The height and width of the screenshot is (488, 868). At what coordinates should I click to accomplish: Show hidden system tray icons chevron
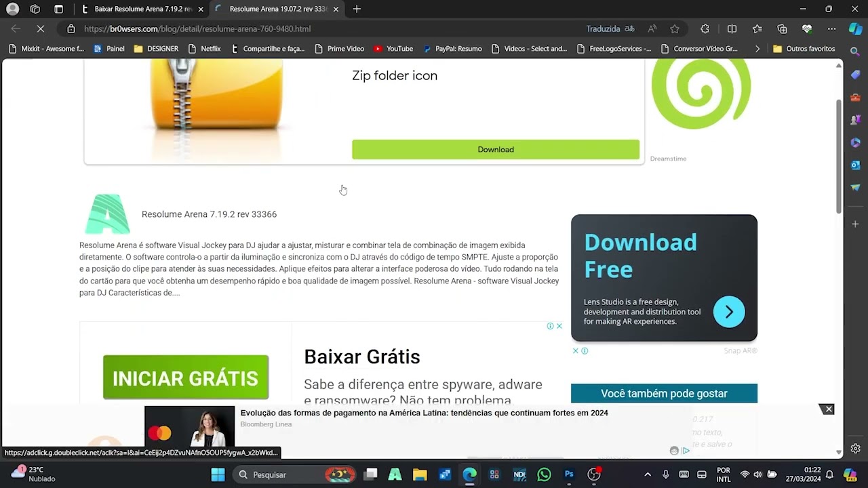pyautogui.click(x=648, y=474)
